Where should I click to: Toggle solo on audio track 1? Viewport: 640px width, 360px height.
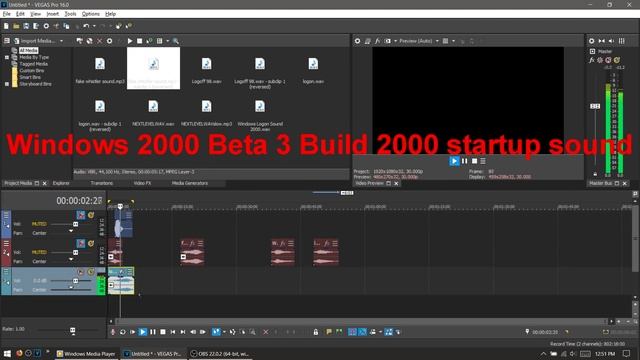tap(91, 215)
